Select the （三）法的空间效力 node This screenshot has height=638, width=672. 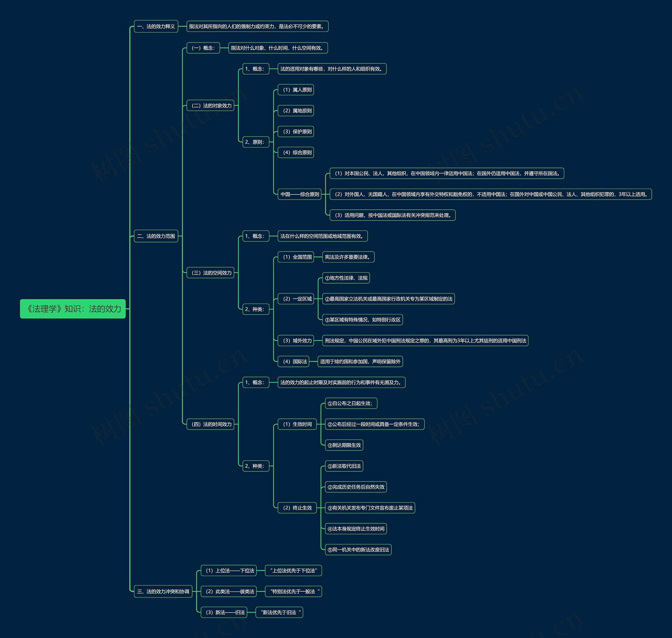210,273
